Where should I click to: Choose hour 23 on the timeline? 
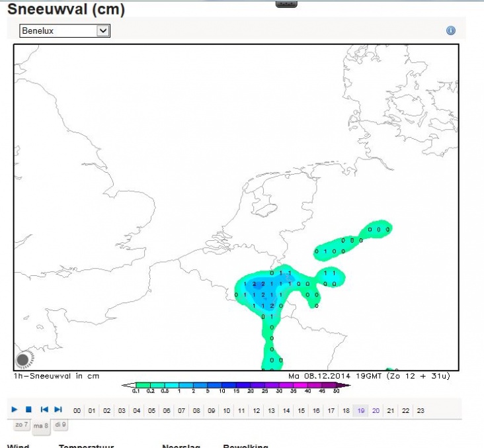click(x=421, y=411)
